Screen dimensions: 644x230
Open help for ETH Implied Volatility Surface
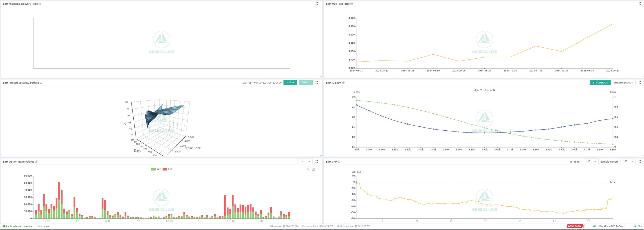coord(41,83)
